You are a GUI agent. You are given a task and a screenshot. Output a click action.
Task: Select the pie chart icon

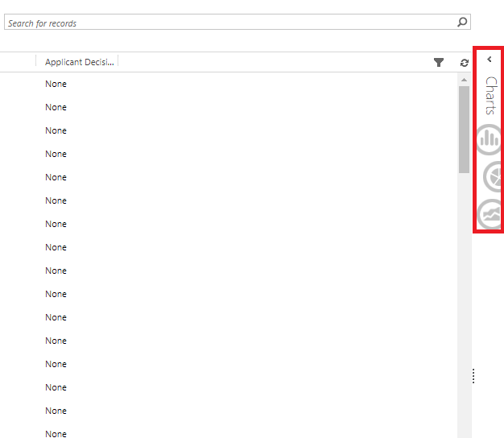pyautogui.click(x=492, y=176)
